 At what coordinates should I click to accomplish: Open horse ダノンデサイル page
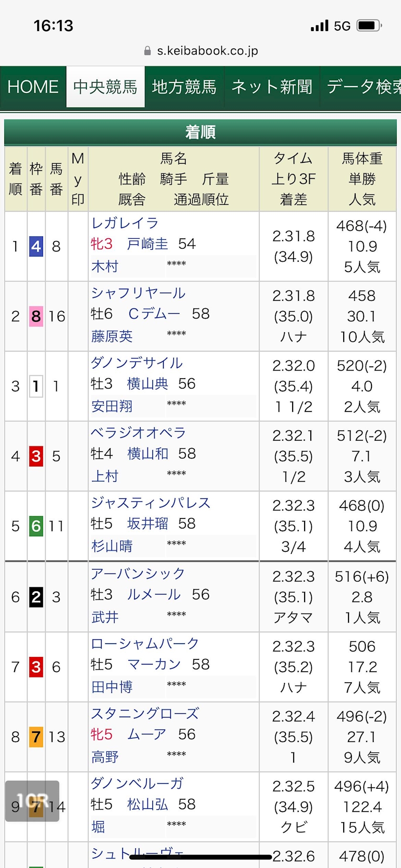coord(137,363)
